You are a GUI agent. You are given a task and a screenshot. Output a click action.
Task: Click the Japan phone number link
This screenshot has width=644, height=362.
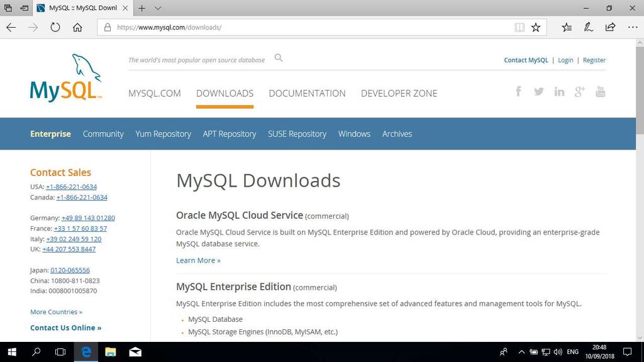(70, 270)
